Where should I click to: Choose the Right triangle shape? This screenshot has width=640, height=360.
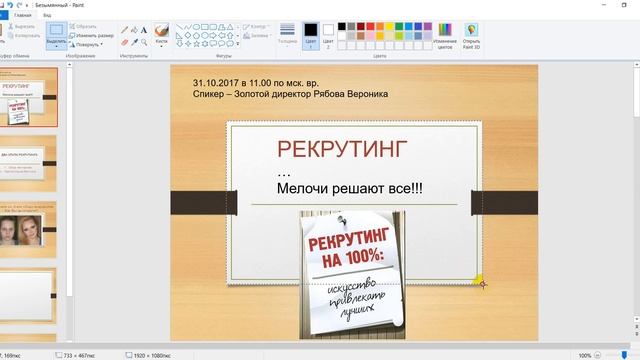click(179, 36)
